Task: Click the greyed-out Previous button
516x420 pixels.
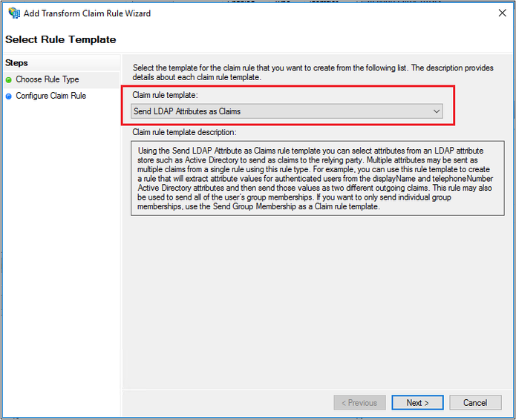Action: click(x=359, y=403)
